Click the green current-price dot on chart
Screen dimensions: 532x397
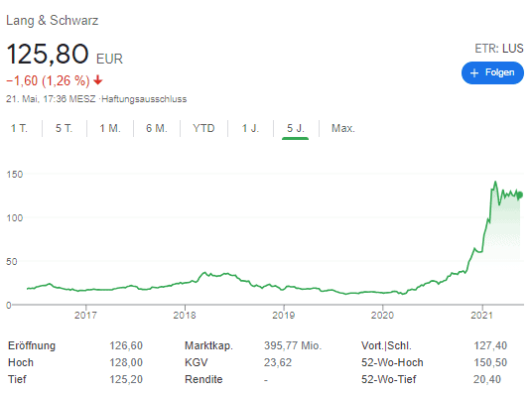point(520,195)
